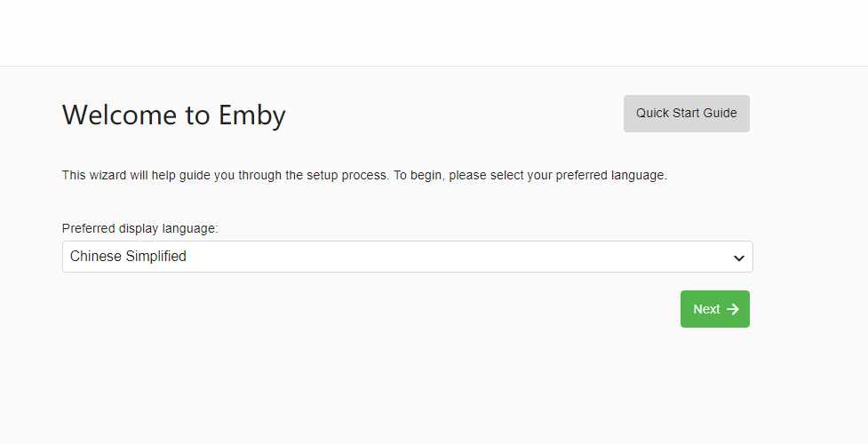Click the Chinese Simplified selected value

[x=128, y=257]
